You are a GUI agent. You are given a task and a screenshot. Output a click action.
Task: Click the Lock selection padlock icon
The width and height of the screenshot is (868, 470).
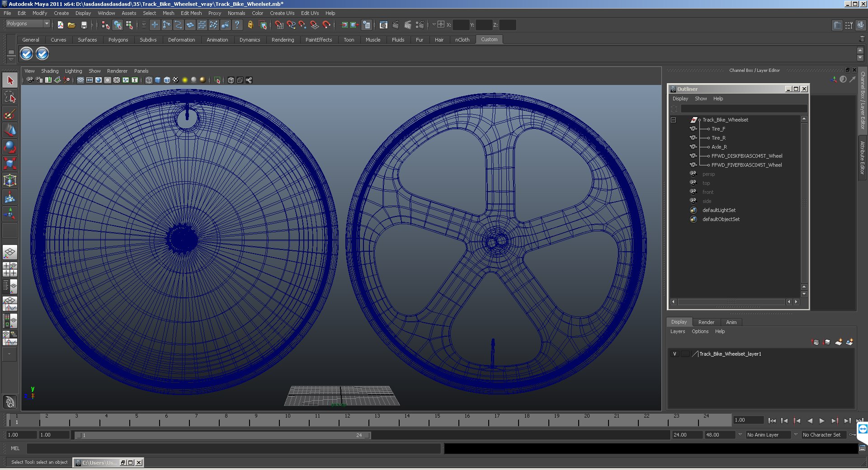[x=250, y=25]
